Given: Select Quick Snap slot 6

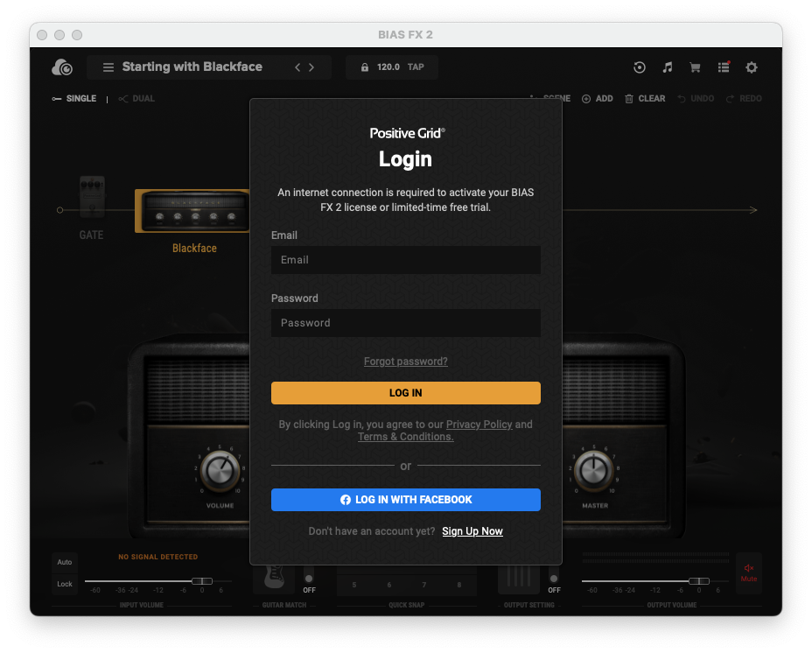Looking at the screenshot, I should [388, 585].
